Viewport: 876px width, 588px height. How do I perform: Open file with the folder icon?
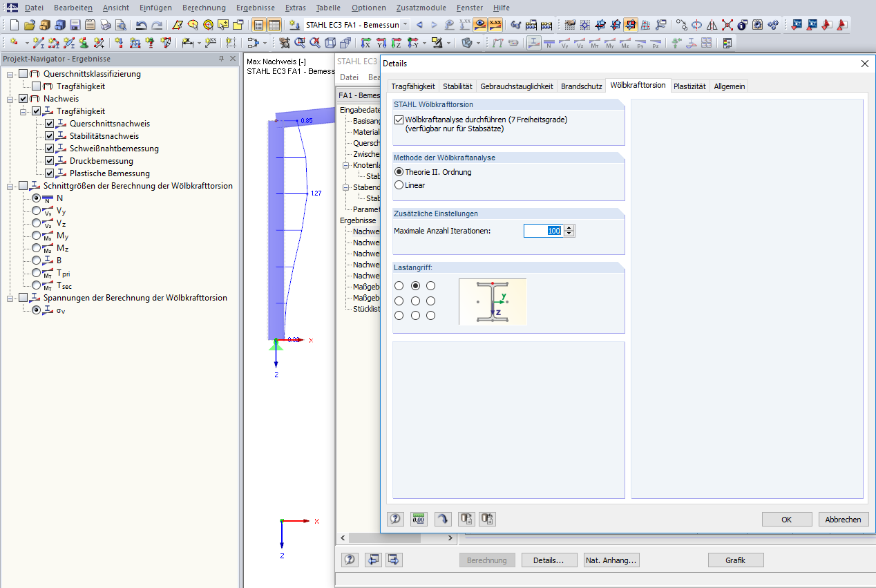(x=29, y=25)
